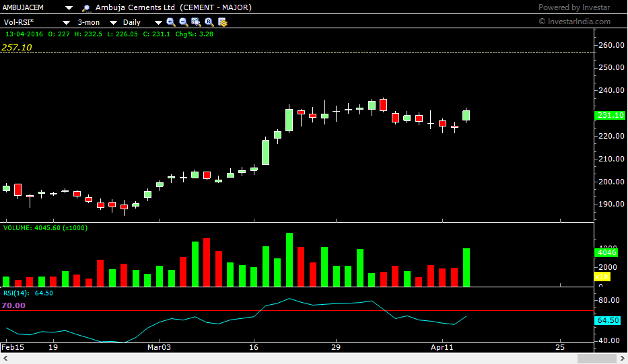Click the 231.10 current price tag

click(610, 115)
